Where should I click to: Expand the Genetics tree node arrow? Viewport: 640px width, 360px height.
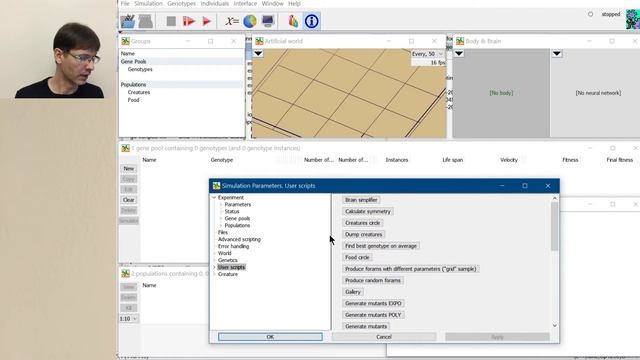[x=214, y=260]
